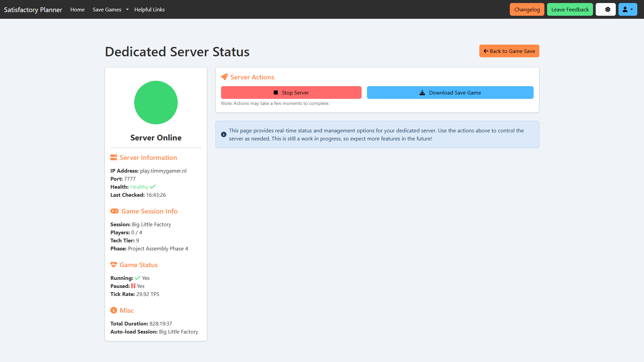Open the Changelog
644x362 pixels.
(x=527, y=9)
